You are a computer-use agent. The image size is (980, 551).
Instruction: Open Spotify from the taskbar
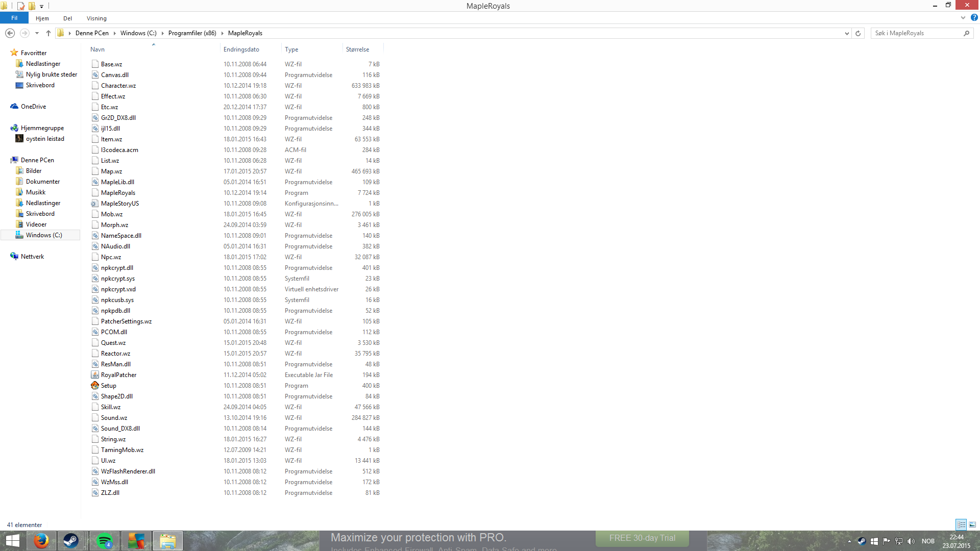[x=105, y=541]
